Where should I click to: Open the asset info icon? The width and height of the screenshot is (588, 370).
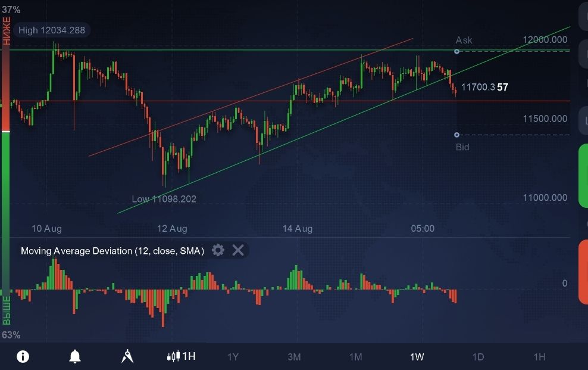[23, 356]
